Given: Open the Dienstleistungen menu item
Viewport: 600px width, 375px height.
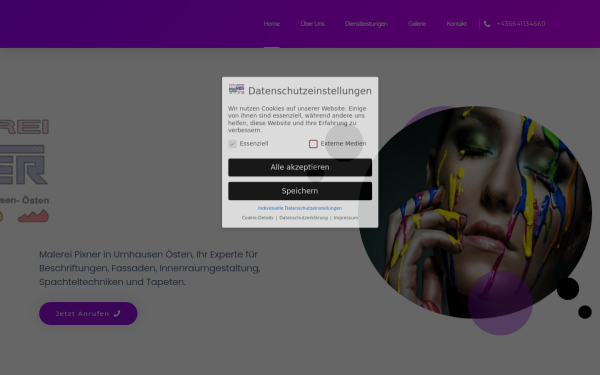Looking at the screenshot, I should [366, 24].
